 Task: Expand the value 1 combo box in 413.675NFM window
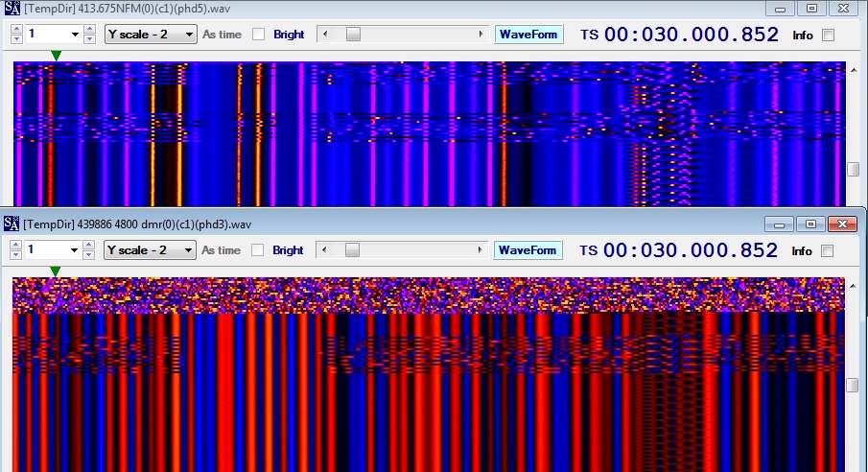pyautogui.click(x=75, y=35)
